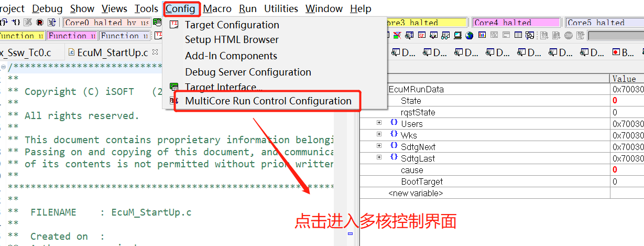Click the cascaded windows toolbar icon
The width and height of the screenshot is (644, 246).
(530, 35)
